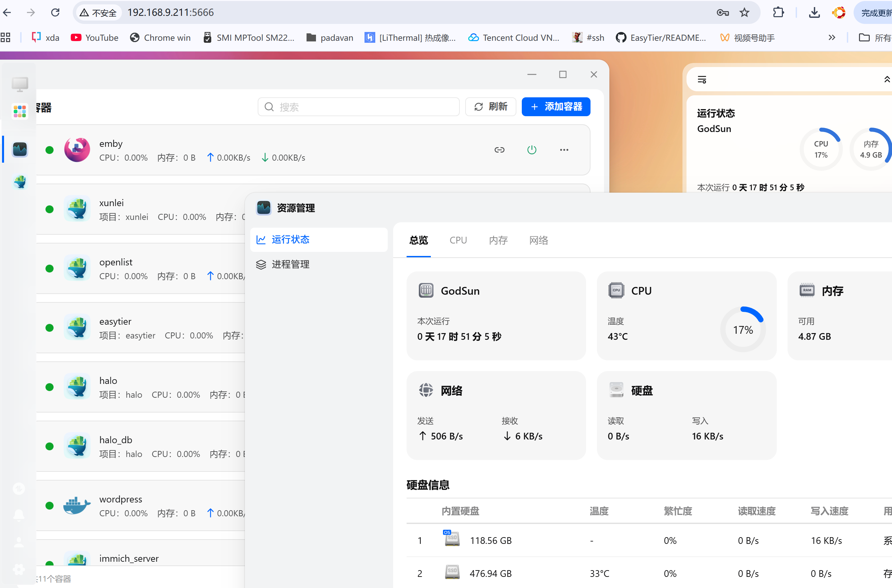Click the widget panel settings list icon
The height and width of the screenshot is (588, 892).
(702, 79)
